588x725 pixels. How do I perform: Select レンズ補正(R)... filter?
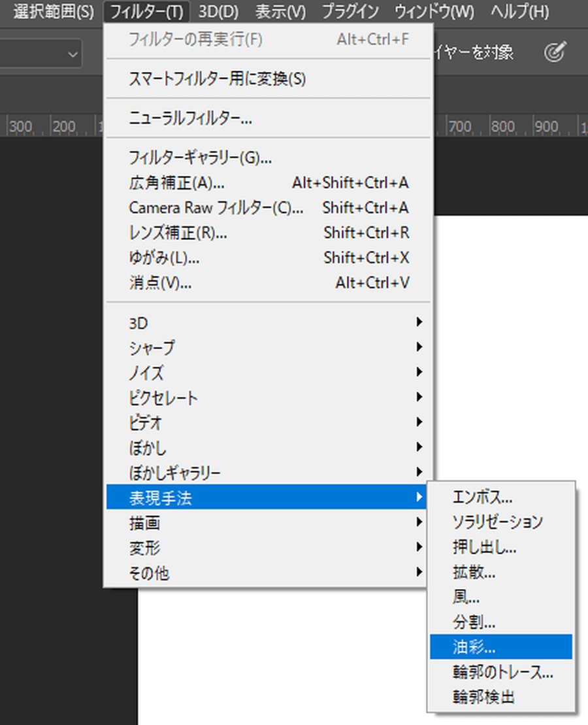(x=268, y=233)
